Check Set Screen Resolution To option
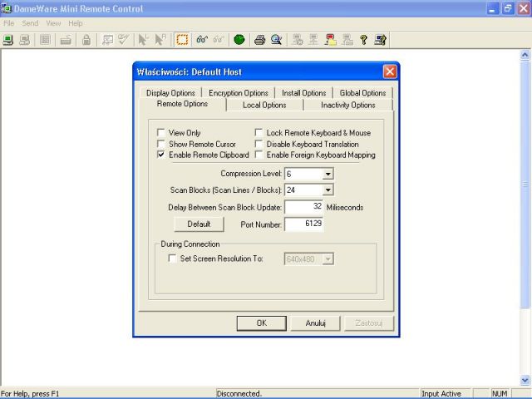 172,259
